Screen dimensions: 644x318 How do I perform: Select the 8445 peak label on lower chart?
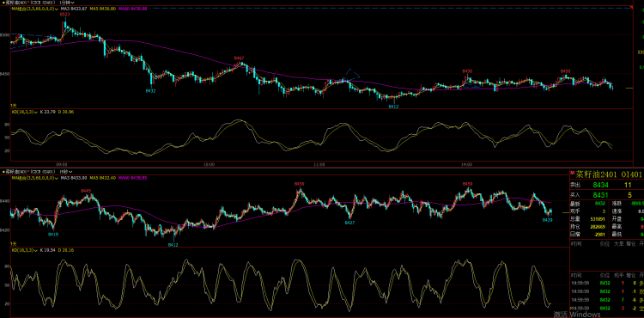point(86,191)
